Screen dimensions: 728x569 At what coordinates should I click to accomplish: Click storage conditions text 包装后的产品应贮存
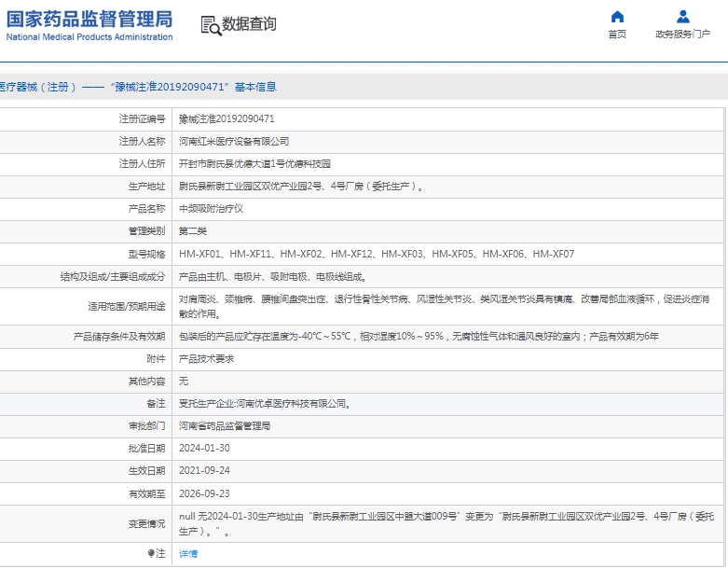click(419, 337)
